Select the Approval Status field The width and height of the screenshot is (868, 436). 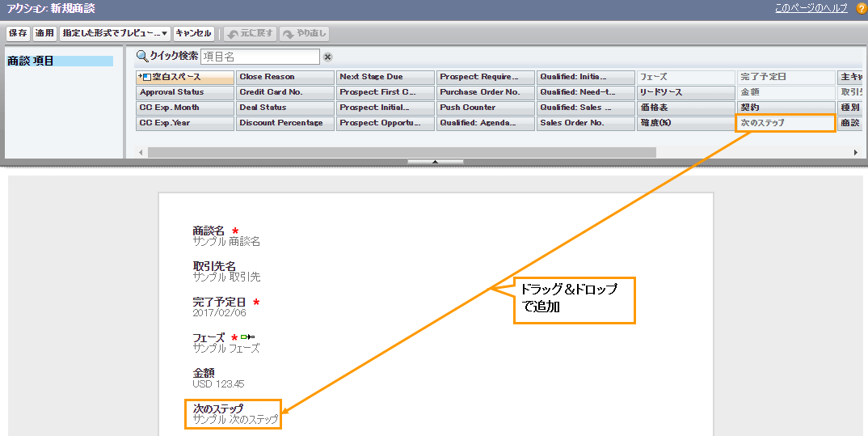click(x=185, y=92)
